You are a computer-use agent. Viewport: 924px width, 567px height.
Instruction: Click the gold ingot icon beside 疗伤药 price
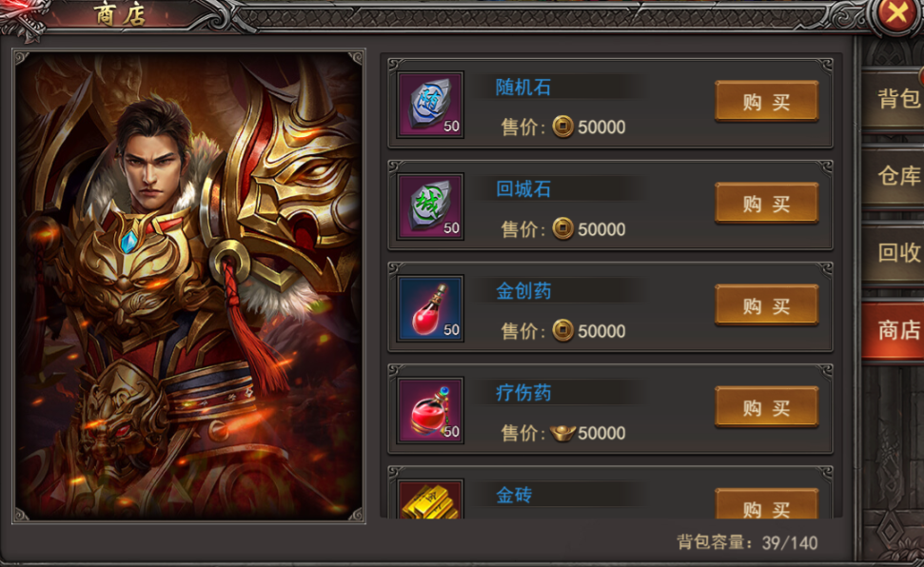(x=562, y=433)
